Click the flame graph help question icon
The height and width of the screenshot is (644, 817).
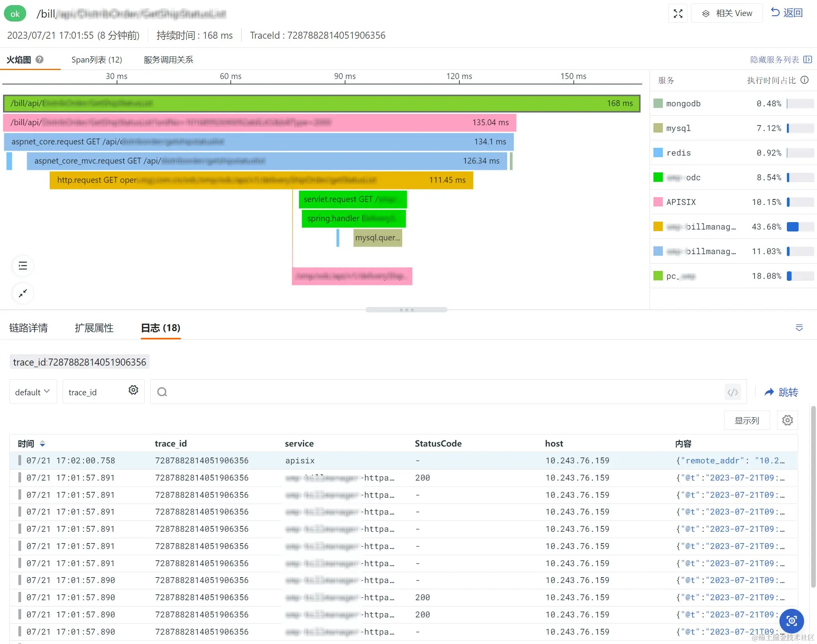coord(40,59)
